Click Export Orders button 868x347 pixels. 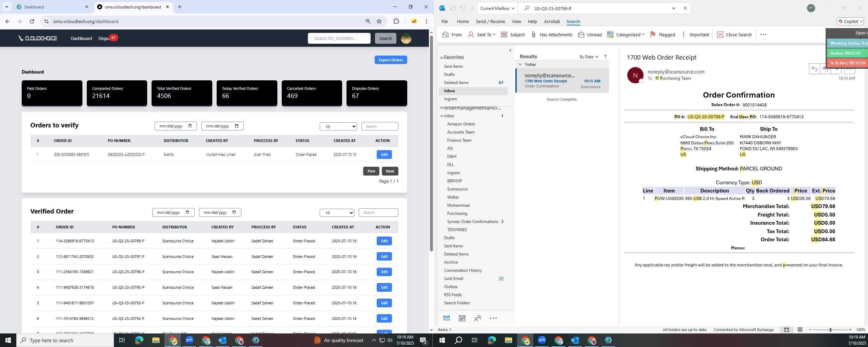tap(391, 60)
